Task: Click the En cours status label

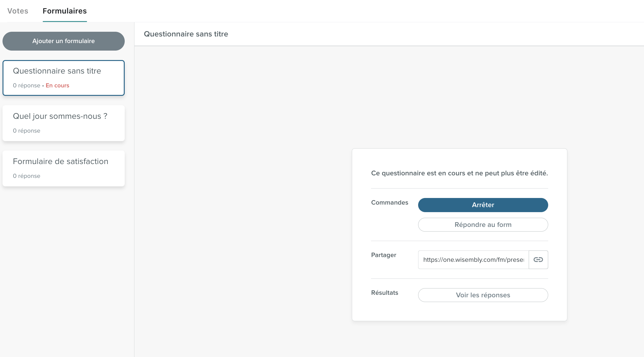Action: pos(57,85)
